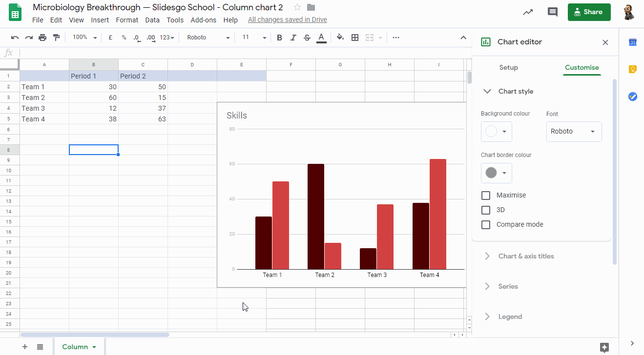Image resolution: width=644 pixels, height=355 pixels.
Task: Open the Add-ons menu
Action: click(204, 20)
